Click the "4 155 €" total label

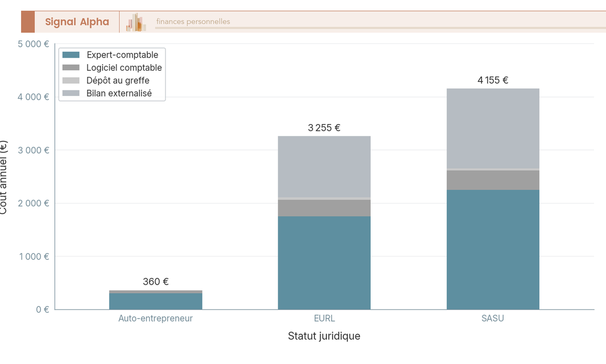493,80
